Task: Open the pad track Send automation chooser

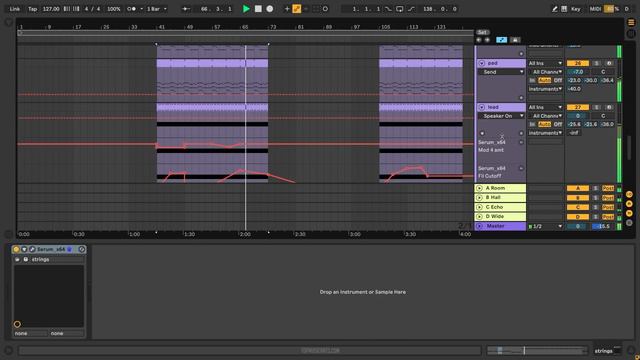Action: coord(501,72)
